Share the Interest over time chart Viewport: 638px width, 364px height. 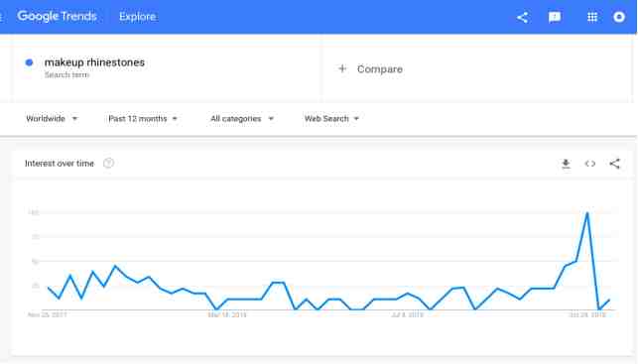coord(614,164)
